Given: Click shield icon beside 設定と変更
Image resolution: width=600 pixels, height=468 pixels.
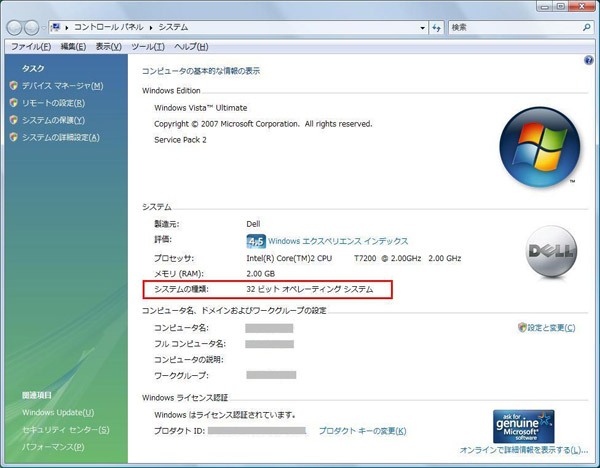Looking at the screenshot, I should (x=522, y=327).
